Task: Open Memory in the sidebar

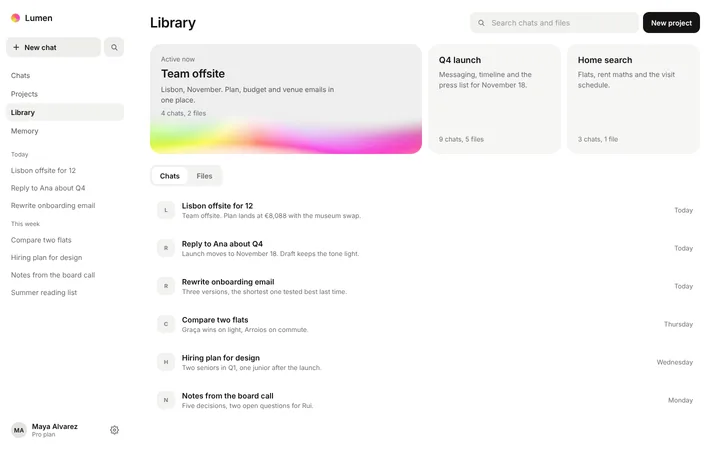Action: 65,131
